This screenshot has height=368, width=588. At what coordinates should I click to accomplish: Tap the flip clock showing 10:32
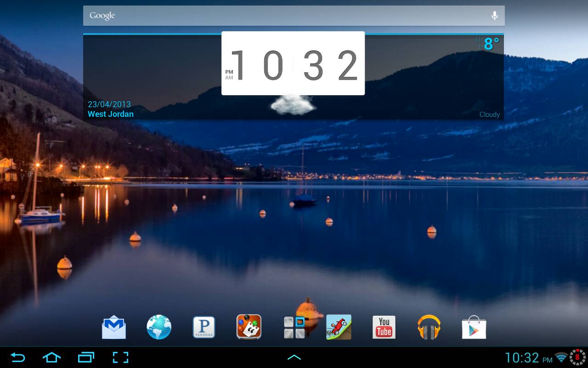coord(293,63)
